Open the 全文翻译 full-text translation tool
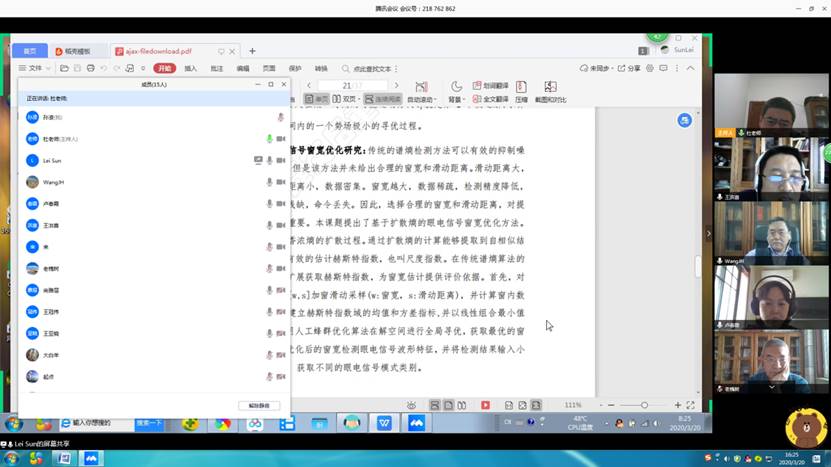Image resolution: width=831 pixels, height=467 pixels. pyautogui.click(x=491, y=99)
